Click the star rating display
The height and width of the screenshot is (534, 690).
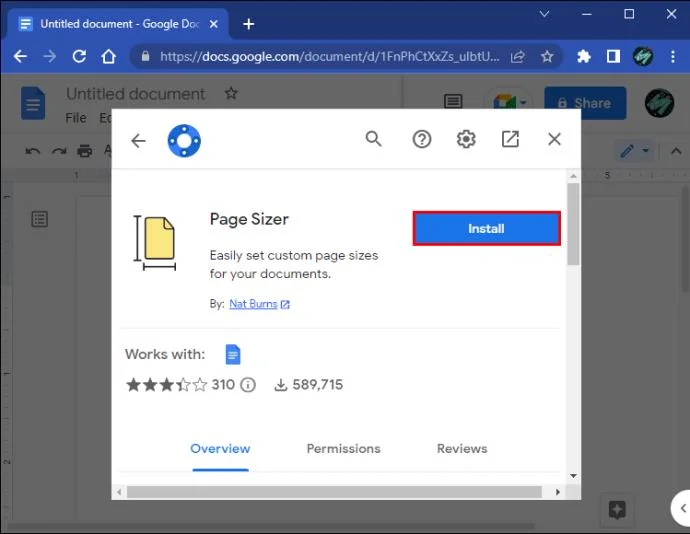point(166,385)
